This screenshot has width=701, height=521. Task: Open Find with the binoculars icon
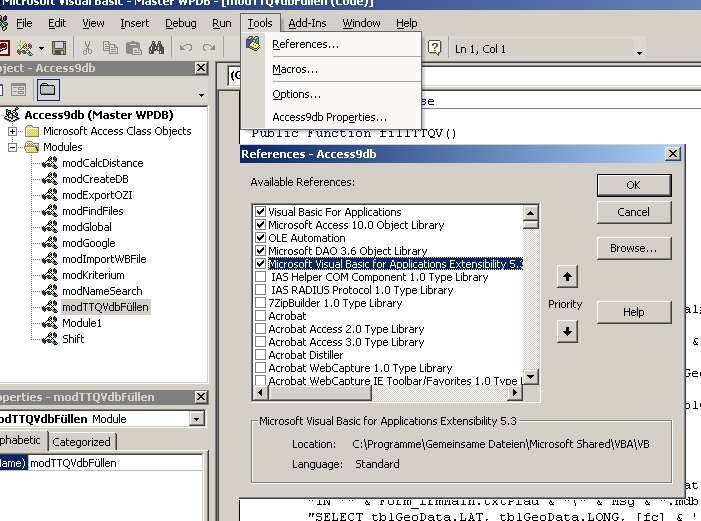pyautogui.click(x=156, y=48)
